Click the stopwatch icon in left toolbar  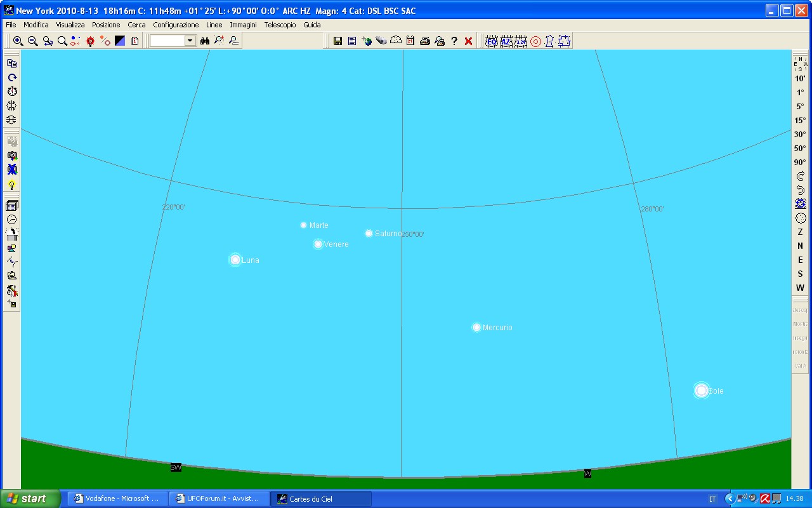coord(12,91)
